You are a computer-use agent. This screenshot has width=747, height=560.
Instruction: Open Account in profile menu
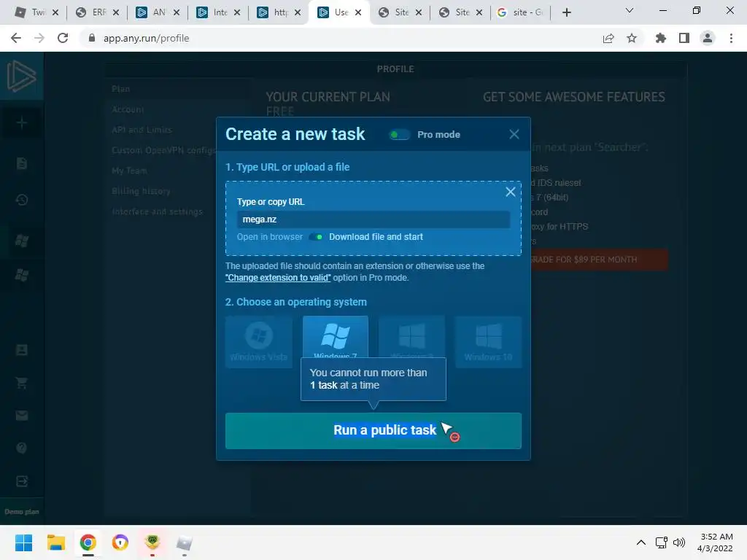(128, 109)
